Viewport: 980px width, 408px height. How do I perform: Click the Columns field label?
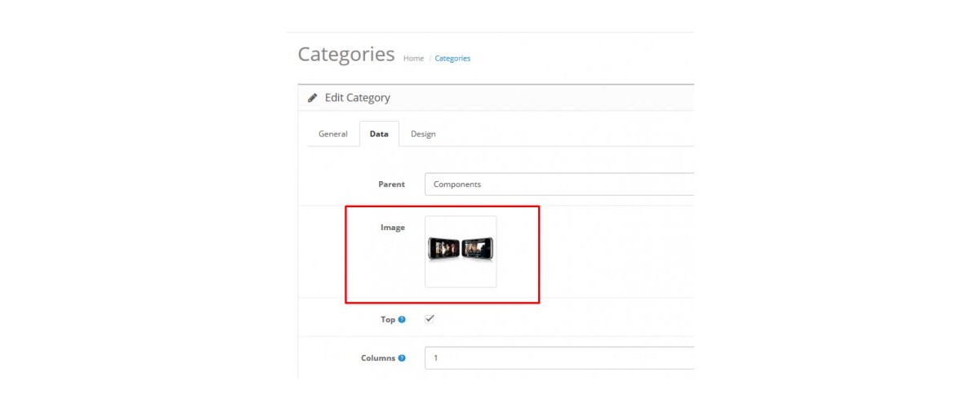coord(378,358)
